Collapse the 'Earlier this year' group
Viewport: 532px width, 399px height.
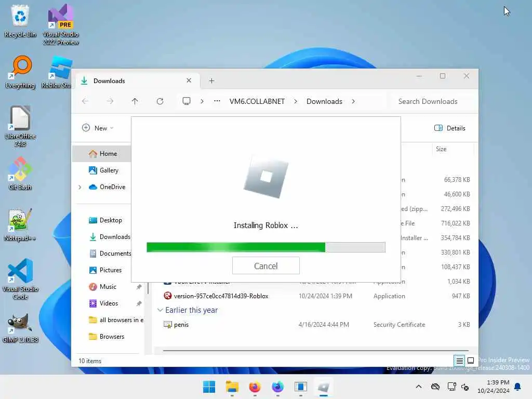point(160,310)
